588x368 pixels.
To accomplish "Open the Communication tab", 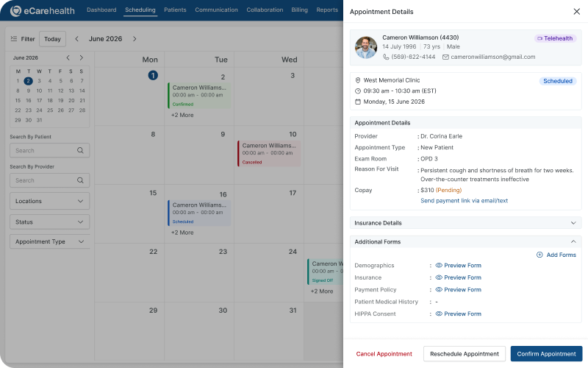I will (216, 10).
